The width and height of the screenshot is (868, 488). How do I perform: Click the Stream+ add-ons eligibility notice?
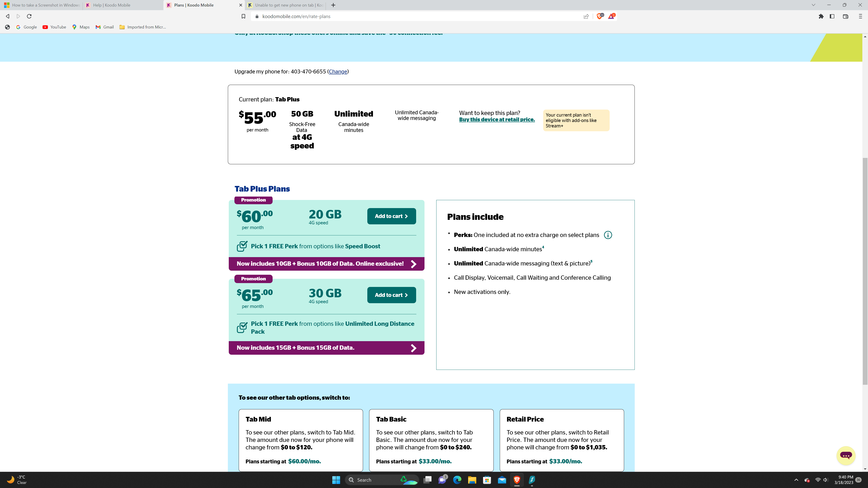[x=576, y=120]
